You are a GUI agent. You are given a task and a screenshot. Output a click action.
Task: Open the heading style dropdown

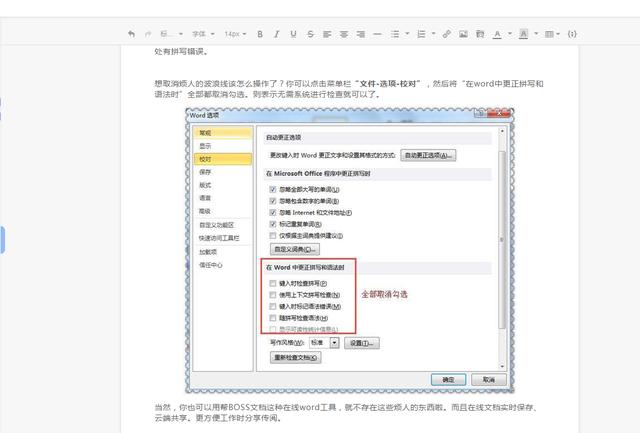[x=171, y=34]
